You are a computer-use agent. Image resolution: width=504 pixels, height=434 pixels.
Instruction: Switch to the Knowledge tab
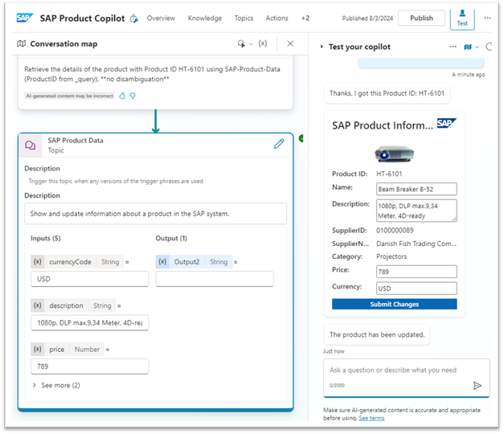coord(205,18)
